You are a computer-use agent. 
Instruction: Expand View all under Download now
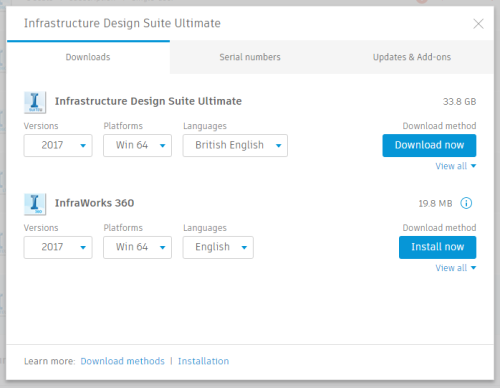456,166
